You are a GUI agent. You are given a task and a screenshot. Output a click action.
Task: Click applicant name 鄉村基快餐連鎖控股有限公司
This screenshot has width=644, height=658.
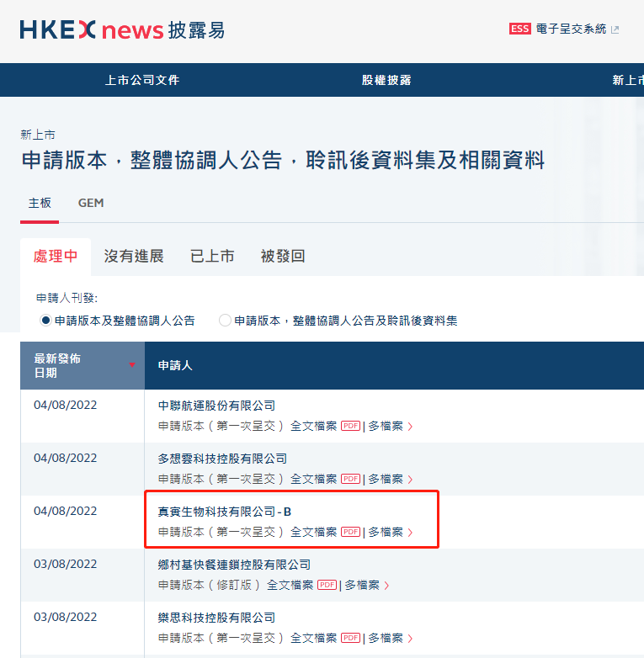coord(234,565)
